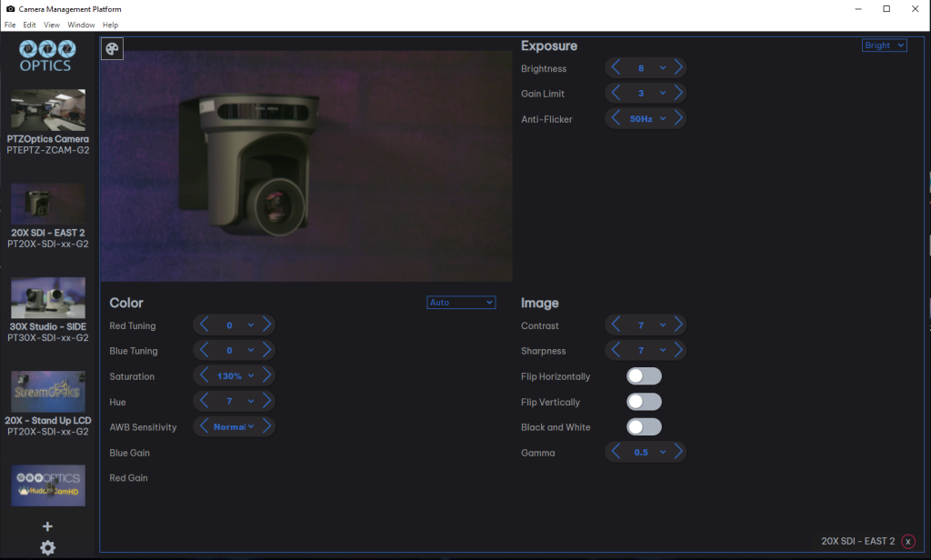The image size is (931, 560).
Task: Open application settings via the gear icon
Action: pyautogui.click(x=47, y=547)
